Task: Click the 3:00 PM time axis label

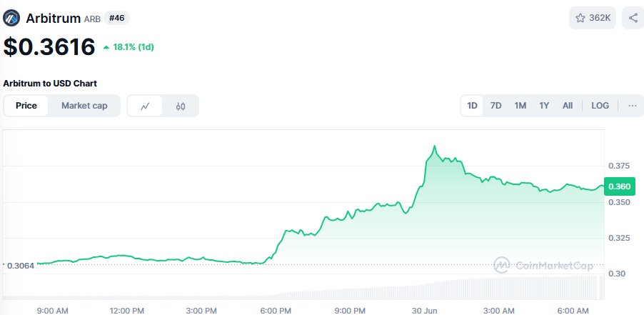Action: pos(201,311)
